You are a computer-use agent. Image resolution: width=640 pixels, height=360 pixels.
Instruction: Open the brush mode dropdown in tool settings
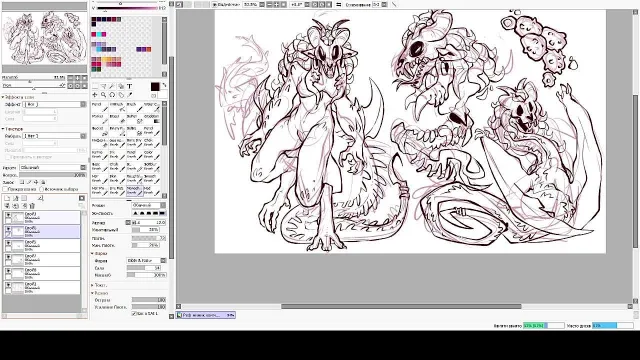tap(149, 205)
